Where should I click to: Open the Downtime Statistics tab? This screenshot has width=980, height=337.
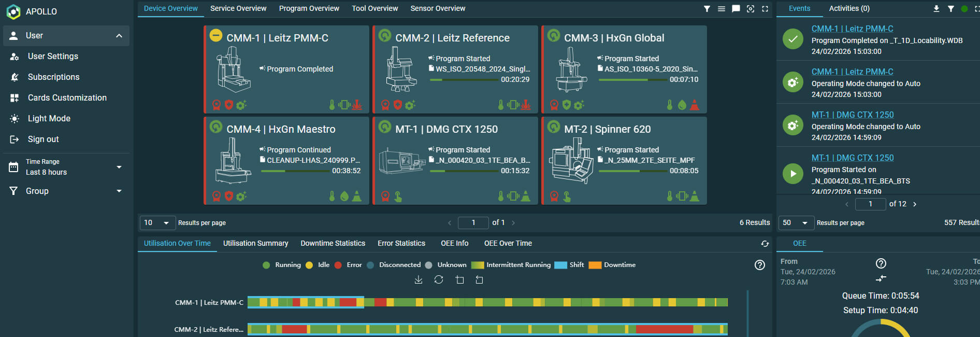click(333, 243)
